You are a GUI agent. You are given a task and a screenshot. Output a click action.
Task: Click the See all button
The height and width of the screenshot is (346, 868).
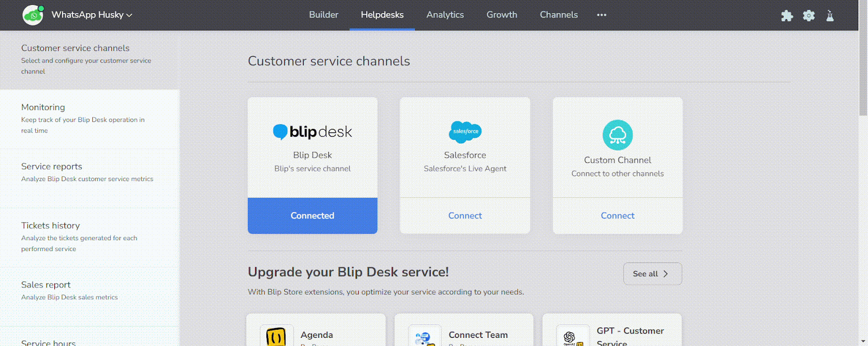(x=653, y=274)
